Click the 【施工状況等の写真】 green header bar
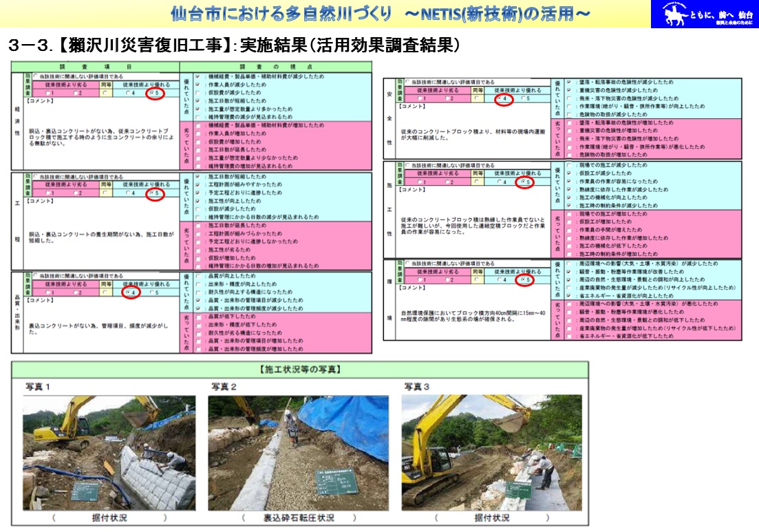This screenshot has height=532, width=759. pos(299,370)
